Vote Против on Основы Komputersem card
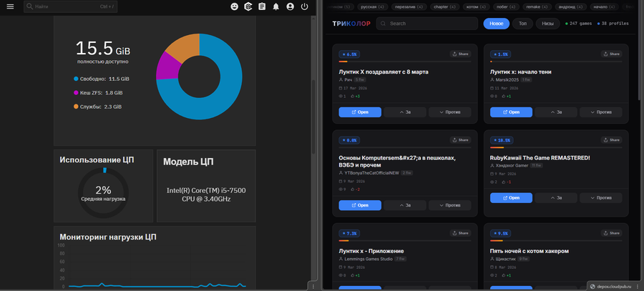644x291 pixels. pos(450,205)
